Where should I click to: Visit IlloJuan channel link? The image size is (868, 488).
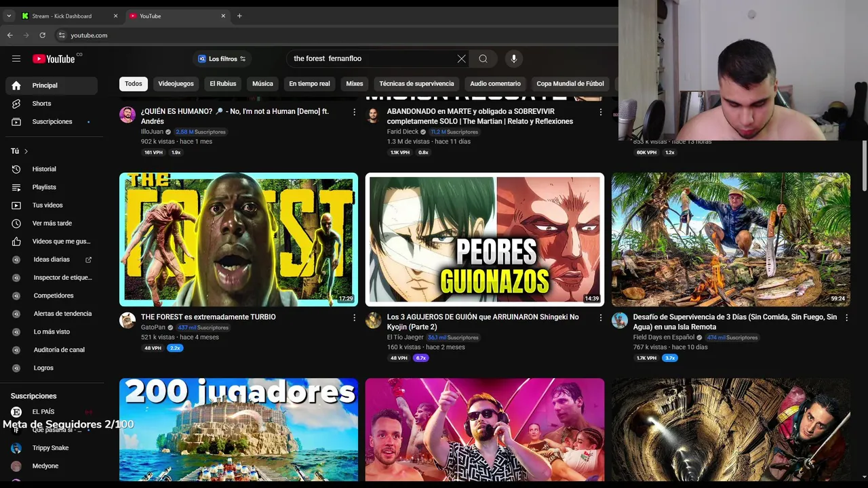pos(152,132)
